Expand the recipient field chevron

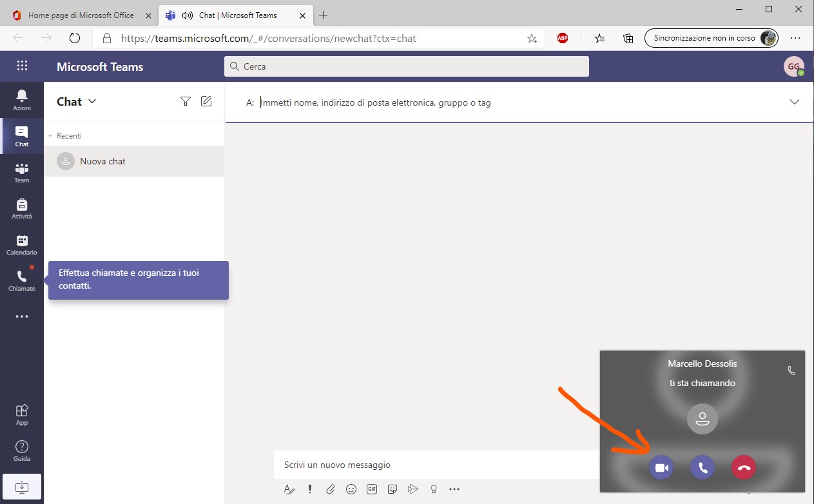(795, 102)
